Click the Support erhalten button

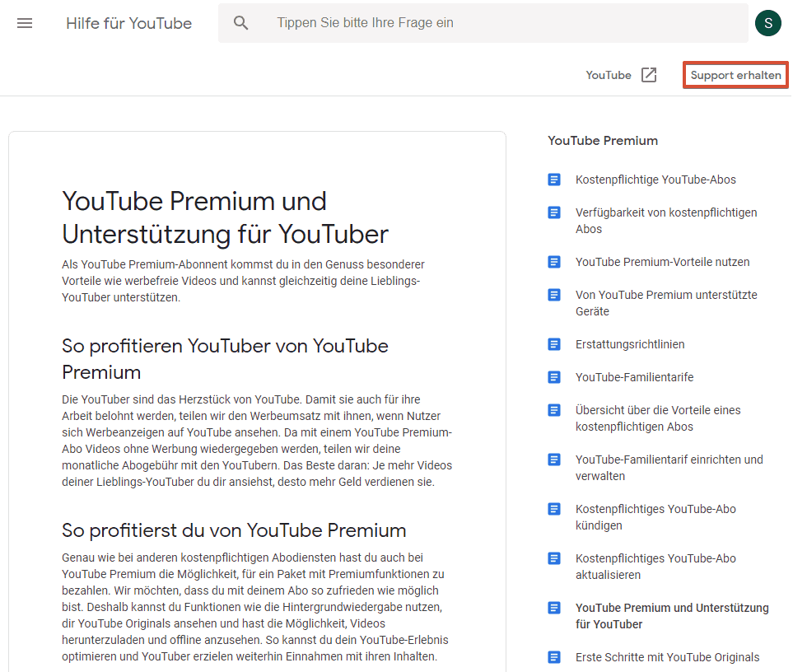point(735,75)
